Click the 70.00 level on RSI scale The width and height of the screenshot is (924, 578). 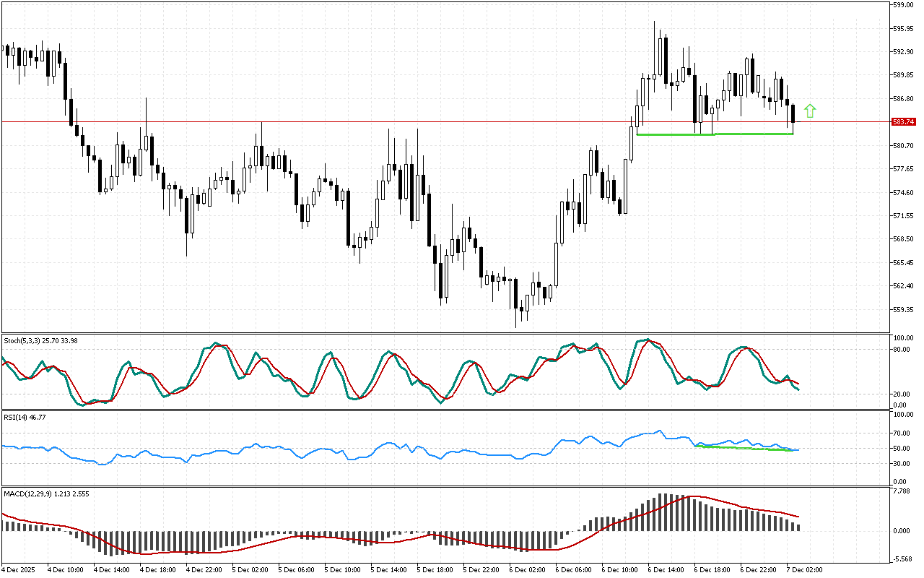point(902,433)
